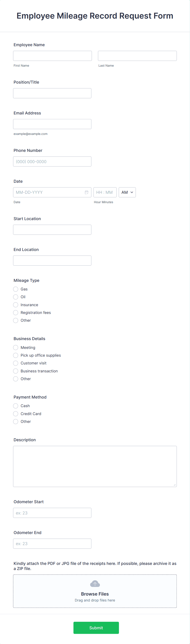Click the Description text area
This screenshot has width=190, height=644.
point(95,466)
